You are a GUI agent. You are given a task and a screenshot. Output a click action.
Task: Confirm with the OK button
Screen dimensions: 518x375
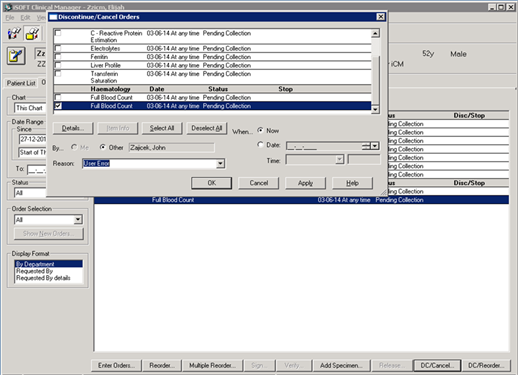point(212,183)
